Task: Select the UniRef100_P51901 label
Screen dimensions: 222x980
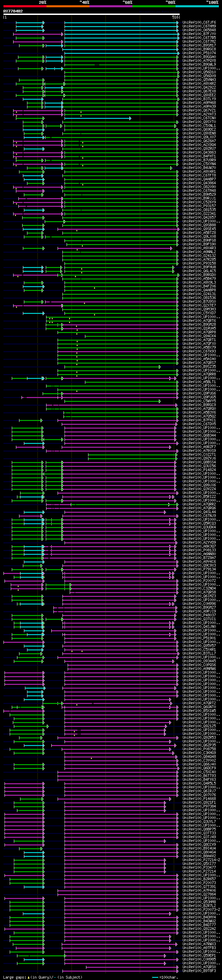Action: tap(199, 638)
